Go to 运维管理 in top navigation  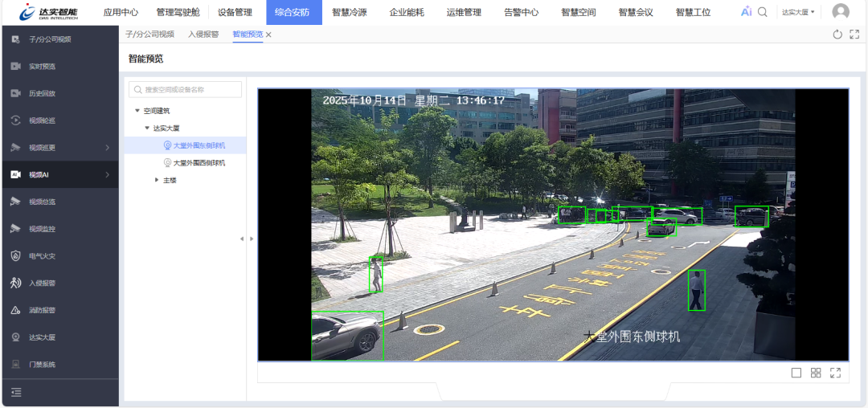[464, 12]
